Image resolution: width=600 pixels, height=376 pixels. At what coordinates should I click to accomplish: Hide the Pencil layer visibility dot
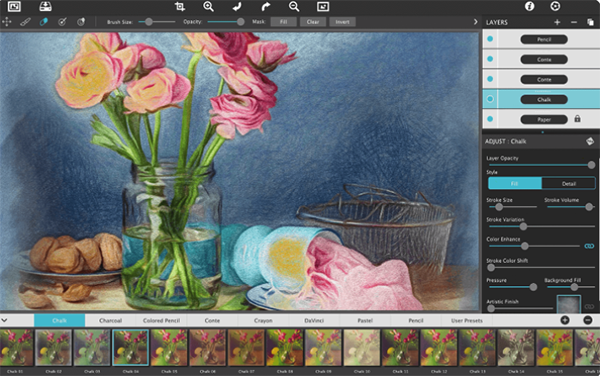coord(490,39)
